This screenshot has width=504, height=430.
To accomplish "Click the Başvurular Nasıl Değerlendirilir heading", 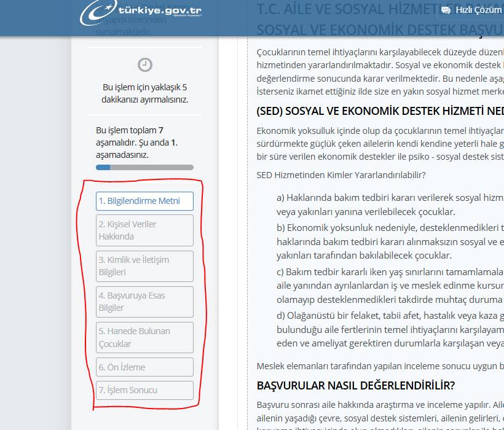I will pos(355,386).
